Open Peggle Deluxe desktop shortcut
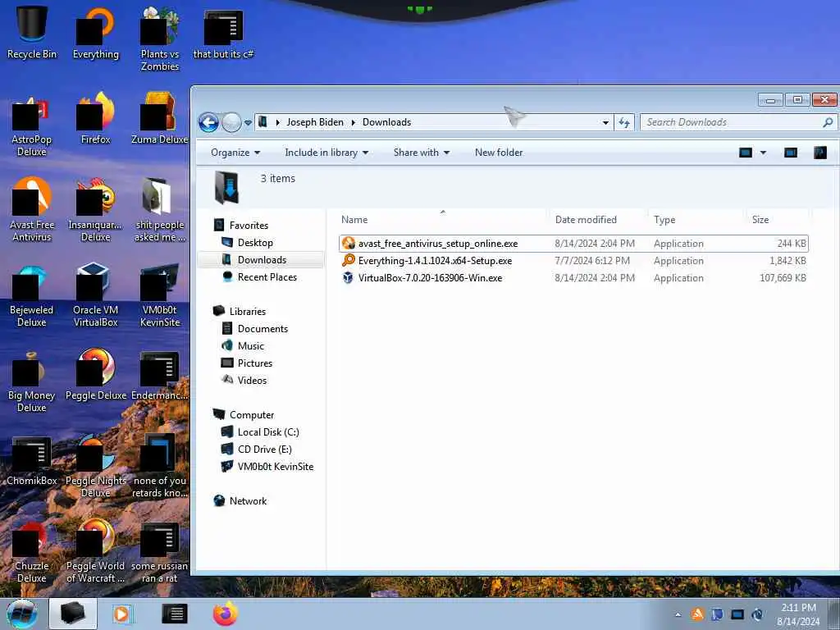The height and width of the screenshot is (630, 840). click(95, 374)
